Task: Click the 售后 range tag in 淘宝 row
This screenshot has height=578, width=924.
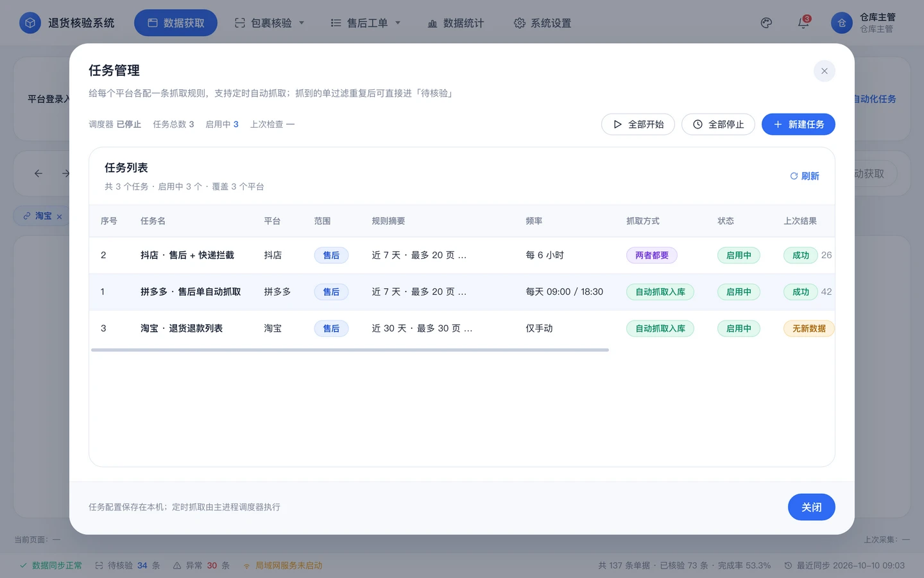Action: (x=331, y=328)
